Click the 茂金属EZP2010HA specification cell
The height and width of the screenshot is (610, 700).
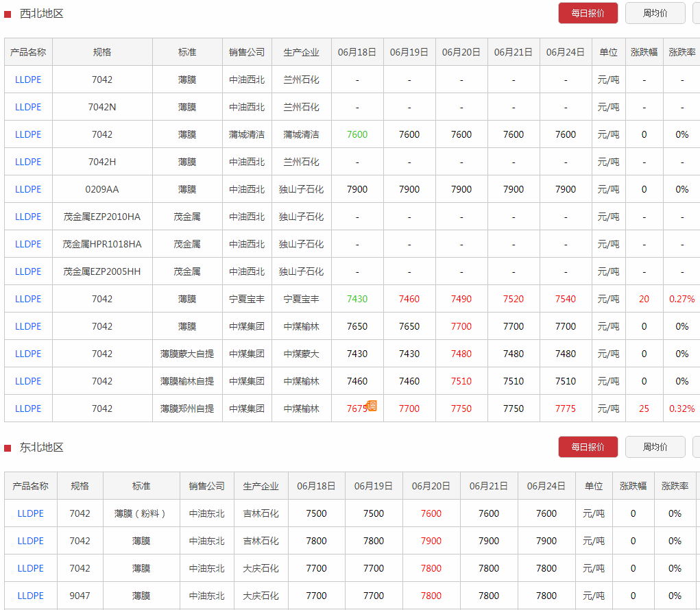(102, 217)
